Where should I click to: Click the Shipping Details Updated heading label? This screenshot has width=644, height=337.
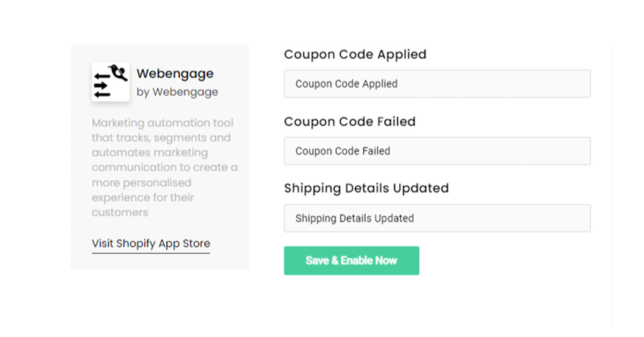click(x=366, y=188)
